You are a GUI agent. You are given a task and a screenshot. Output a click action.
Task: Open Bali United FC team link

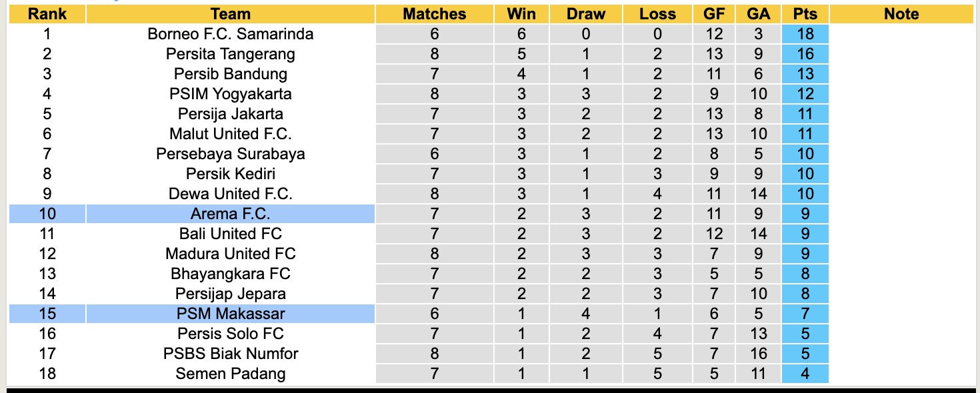pyautogui.click(x=230, y=234)
